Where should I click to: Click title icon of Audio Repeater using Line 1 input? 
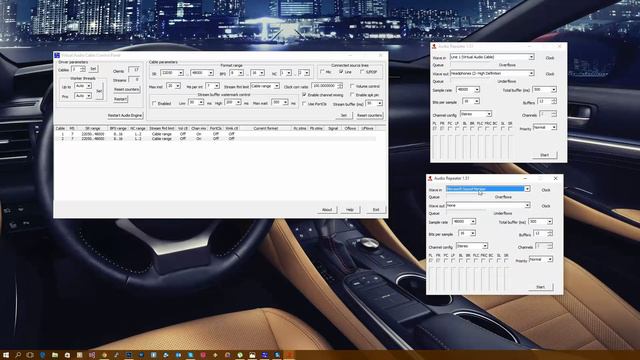point(434,47)
